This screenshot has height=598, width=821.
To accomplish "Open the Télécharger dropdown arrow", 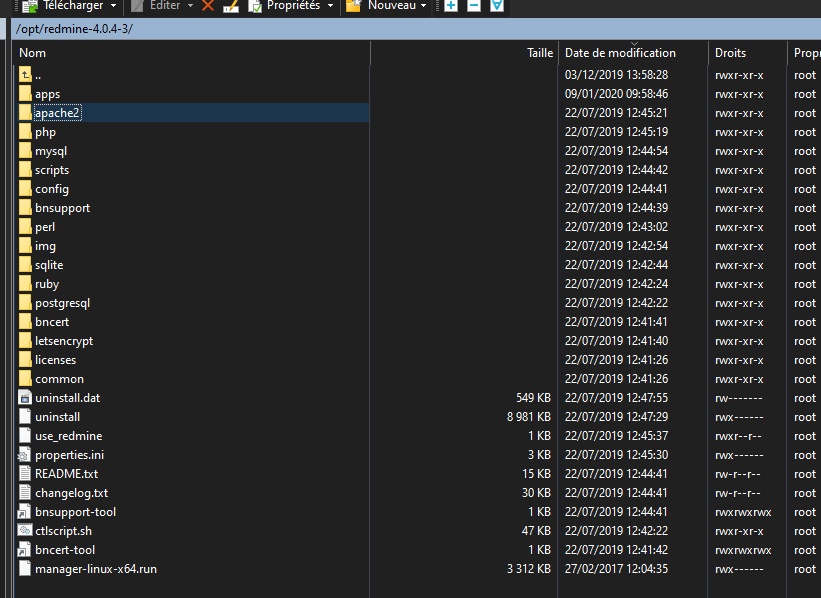I will point(113,6).
